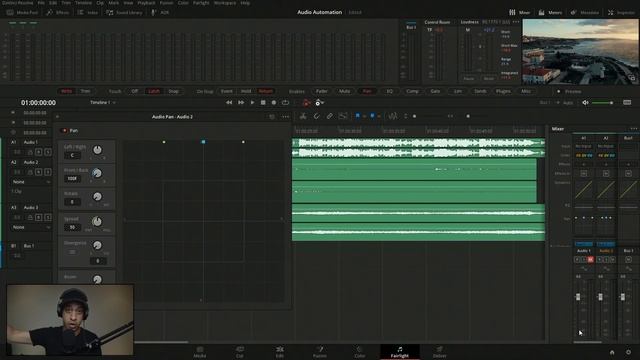Toggle loop playback button
This screenshot has width=640, height=360.
(285, 103)
